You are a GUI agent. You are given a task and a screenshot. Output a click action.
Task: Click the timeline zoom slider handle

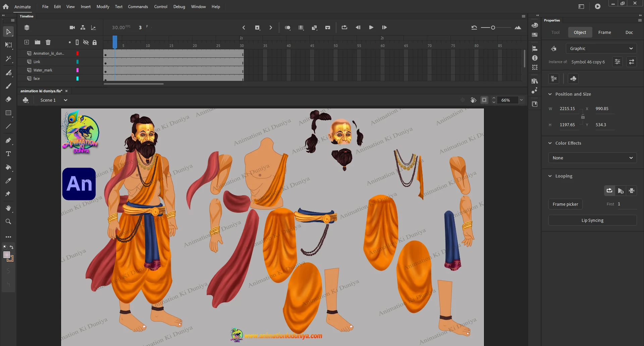(x=493, y=28)
